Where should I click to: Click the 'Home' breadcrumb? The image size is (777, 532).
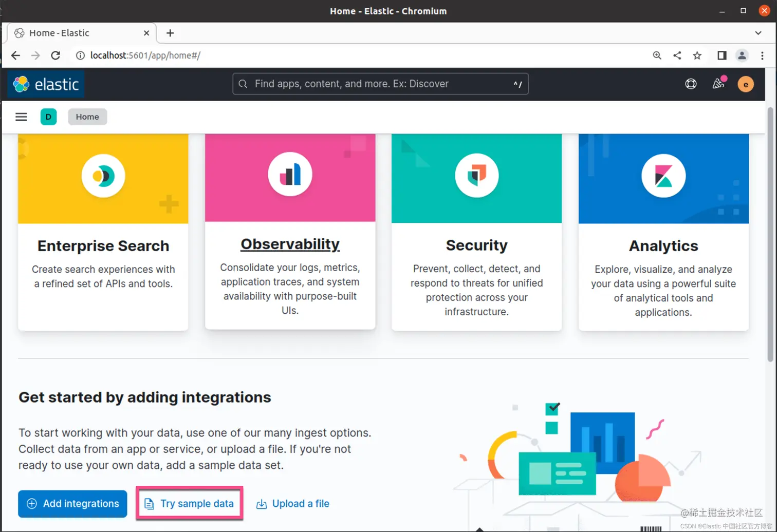[x=87, y=117]
